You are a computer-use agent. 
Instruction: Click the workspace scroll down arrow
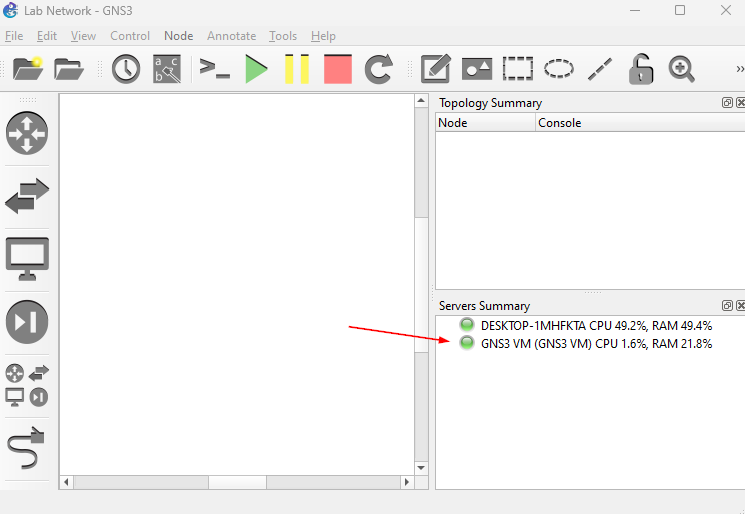[421, 468]
